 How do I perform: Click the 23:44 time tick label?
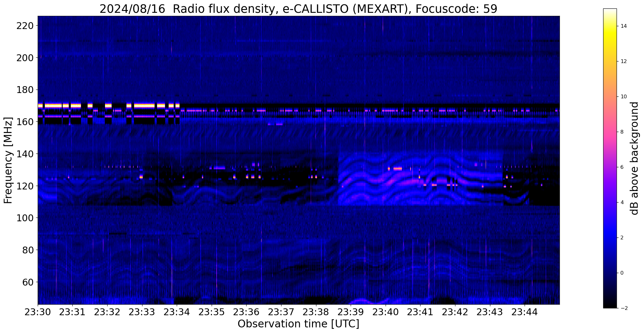click(x=525, y=312)
